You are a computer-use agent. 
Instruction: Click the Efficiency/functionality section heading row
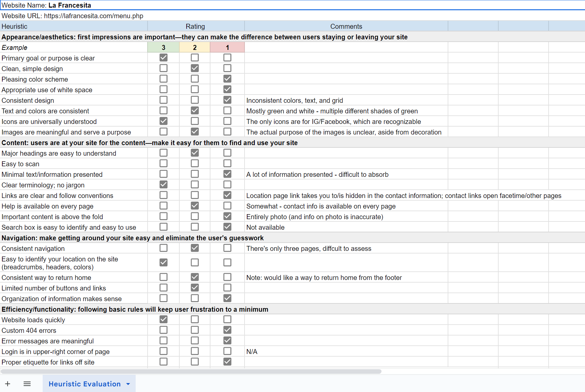[292, 309]
